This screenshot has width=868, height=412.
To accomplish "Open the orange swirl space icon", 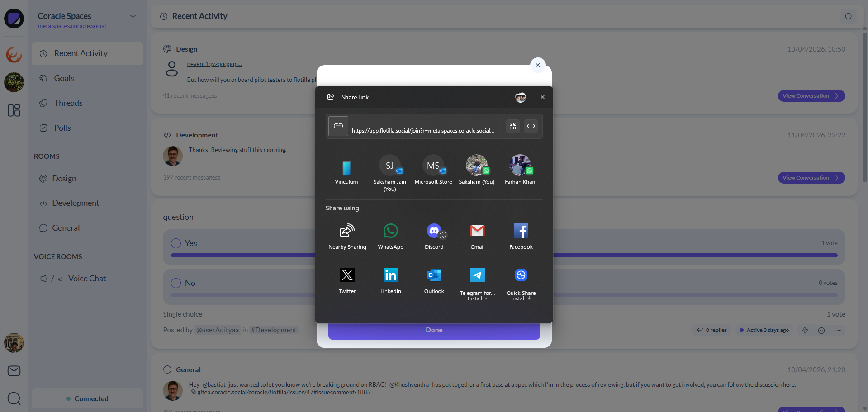I will pos(14,55).
